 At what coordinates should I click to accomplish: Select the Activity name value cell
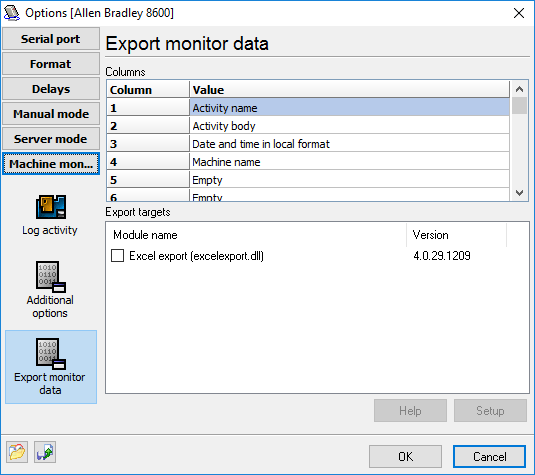click(x=349, y=108)
